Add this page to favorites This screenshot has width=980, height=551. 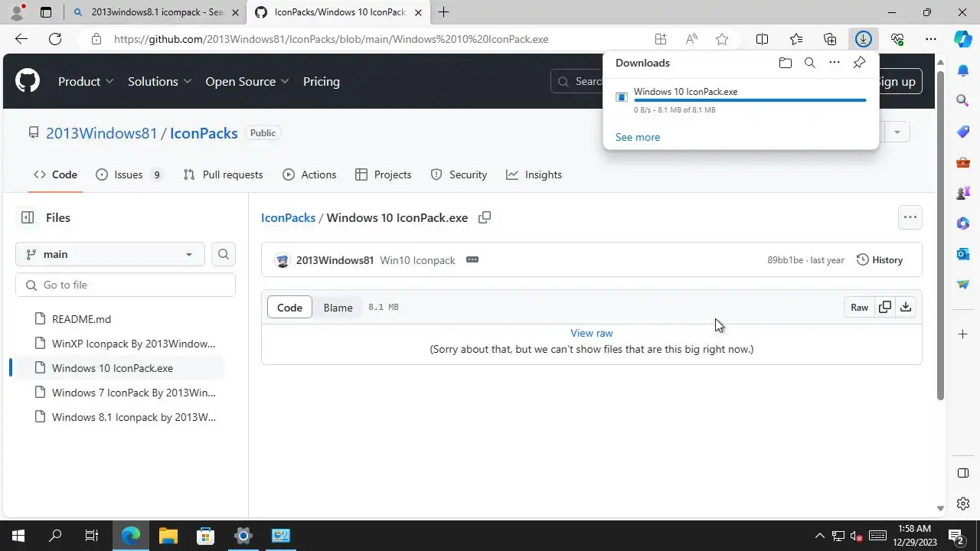point(721,39)
